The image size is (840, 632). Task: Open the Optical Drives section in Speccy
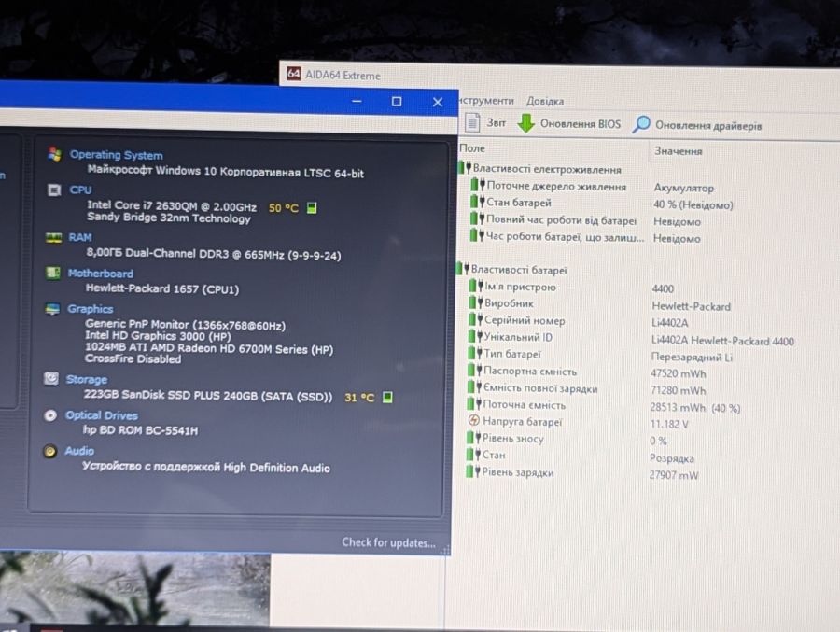click(x=101, y=415)
